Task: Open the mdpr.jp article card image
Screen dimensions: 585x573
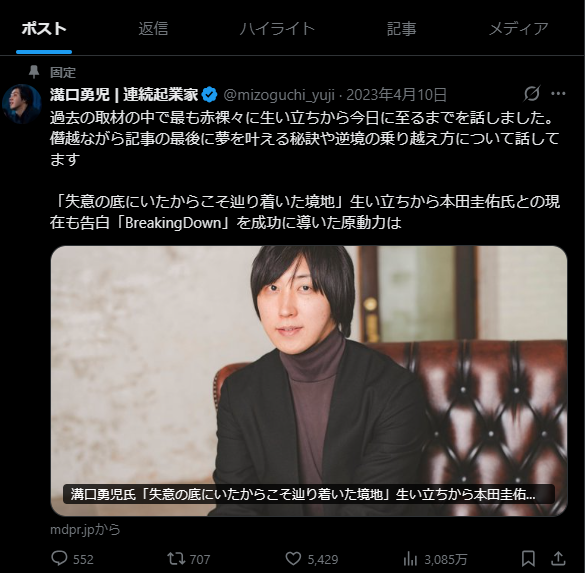Action: pos(309,381)
